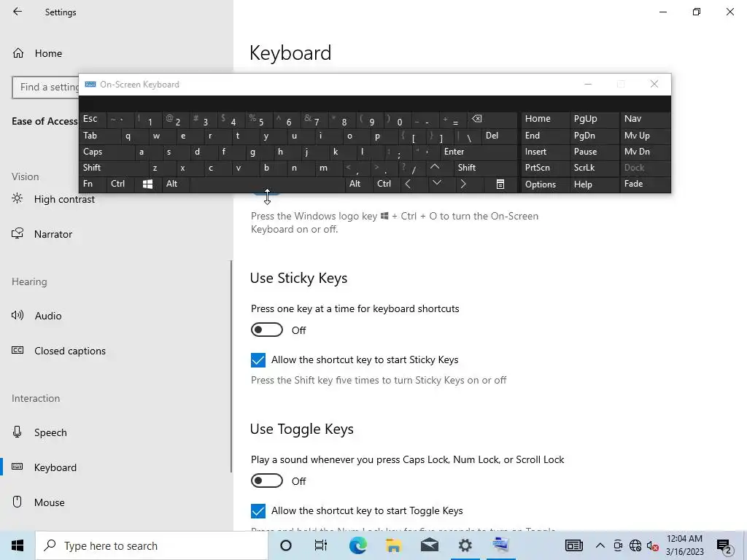Open Task View on the taskbar
The height and width of the screenshot is (560, 747).
click(321, 545)
